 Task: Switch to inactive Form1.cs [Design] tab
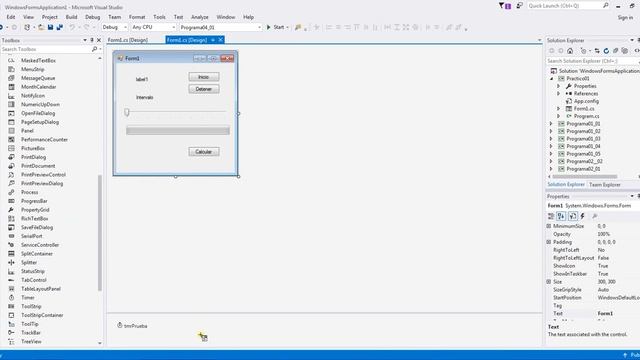point(128,40)
